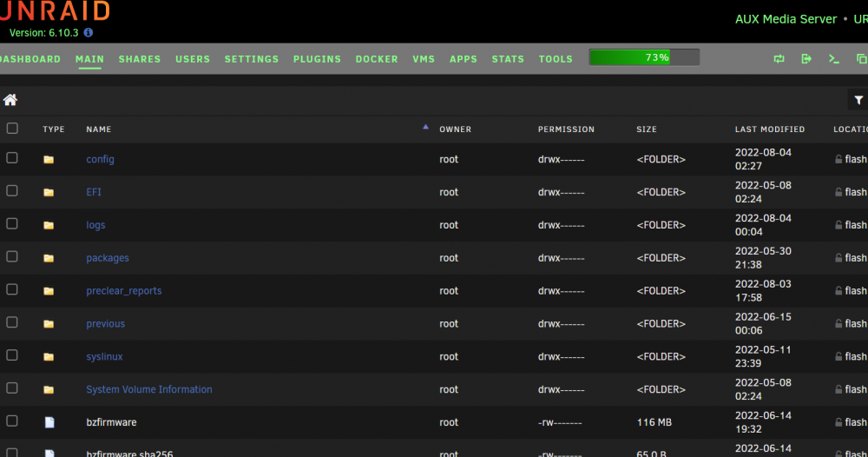Open the Stats tab

(x=508, y=59)
